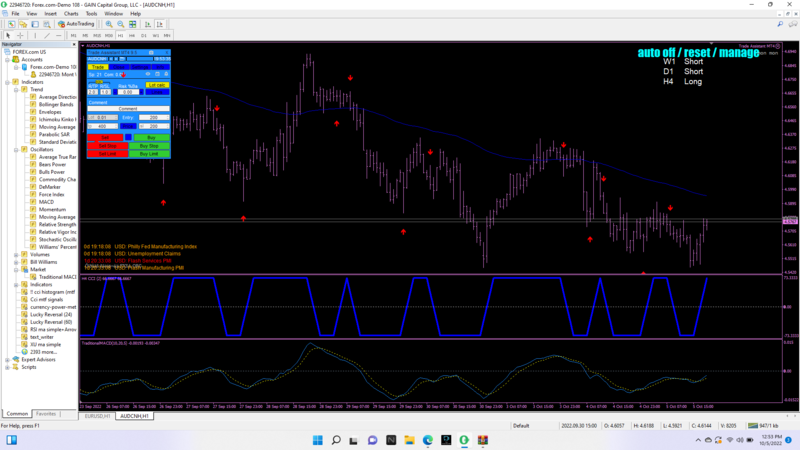Close the Navigator panel
Viewport: 800px width, 450px height.
pos(74,44)
